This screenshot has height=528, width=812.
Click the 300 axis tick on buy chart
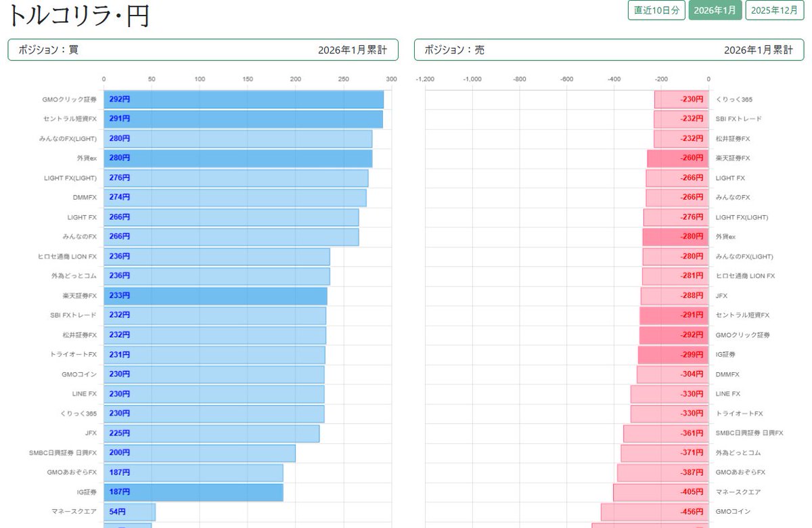click(392, 79)
